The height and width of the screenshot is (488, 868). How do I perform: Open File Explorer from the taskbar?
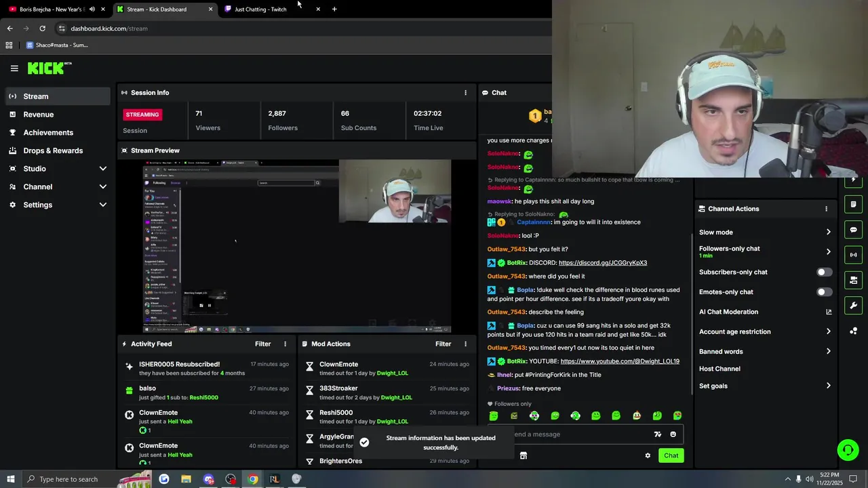pos(186,479)
